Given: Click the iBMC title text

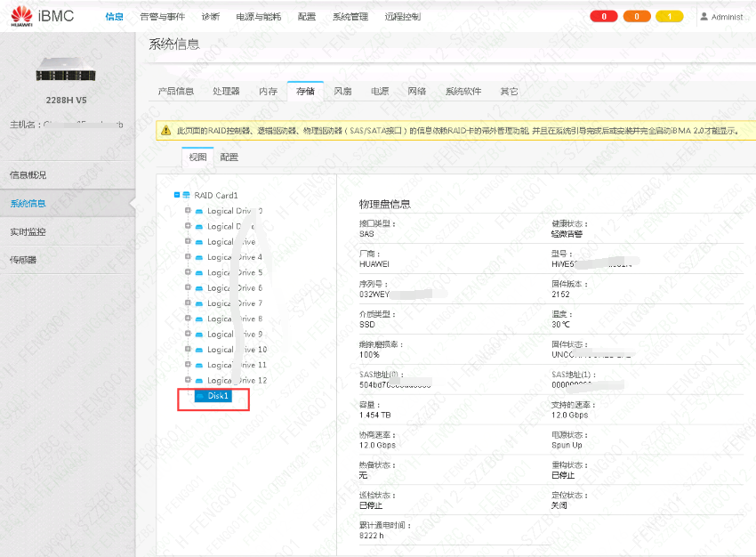Looking at the screenshot, I should coord(56,16).
